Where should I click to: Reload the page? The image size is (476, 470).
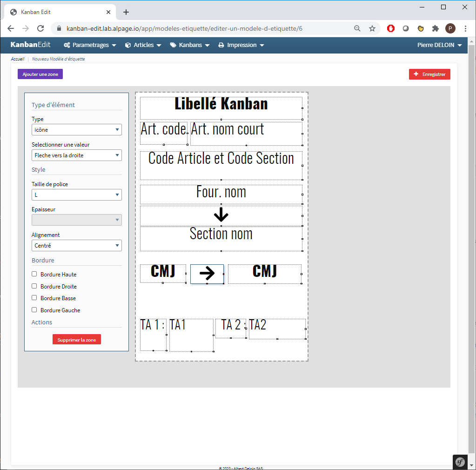(40, 28)
